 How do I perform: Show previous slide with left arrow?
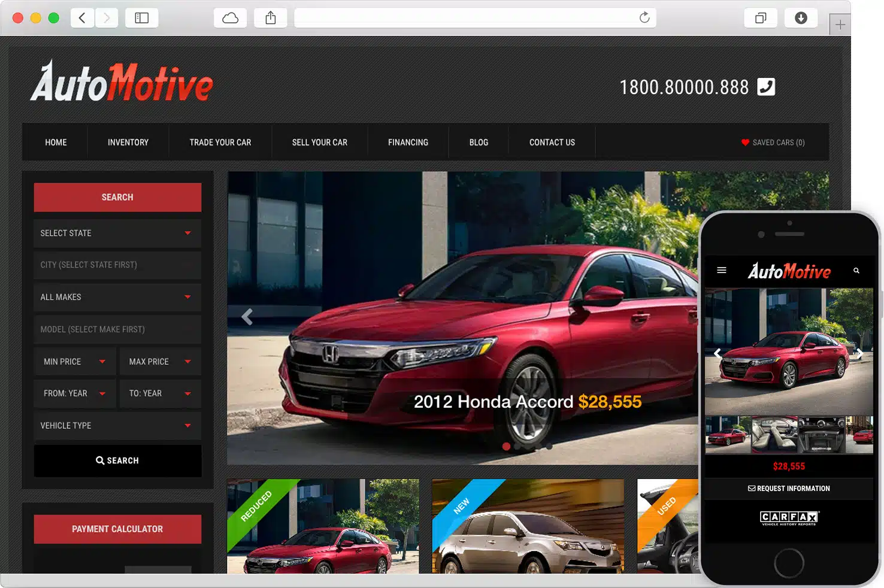pyautogui.click(x=247, y=316)
